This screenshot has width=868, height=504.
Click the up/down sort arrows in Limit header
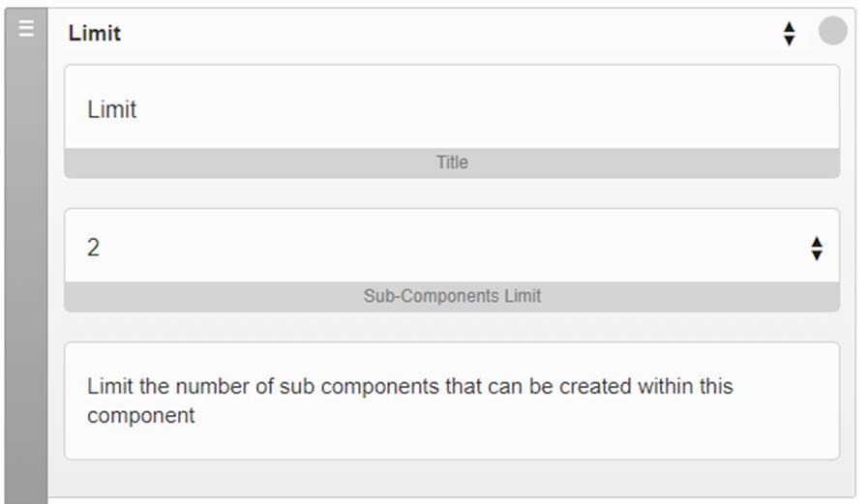[790, 34]
